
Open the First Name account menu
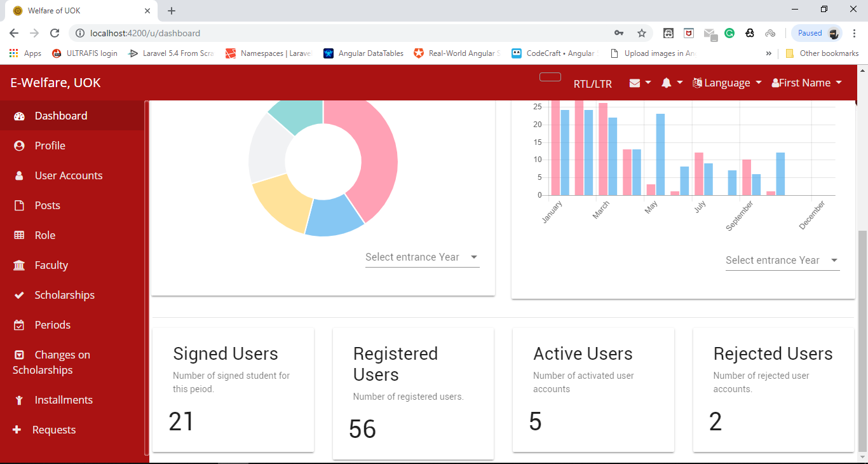point(806,83)
